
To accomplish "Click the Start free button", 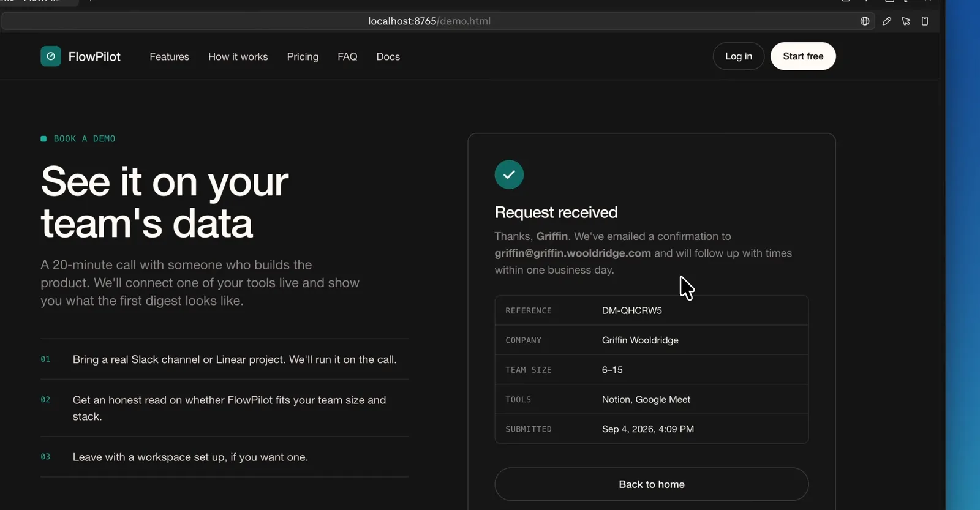I will tap(803, 56).
